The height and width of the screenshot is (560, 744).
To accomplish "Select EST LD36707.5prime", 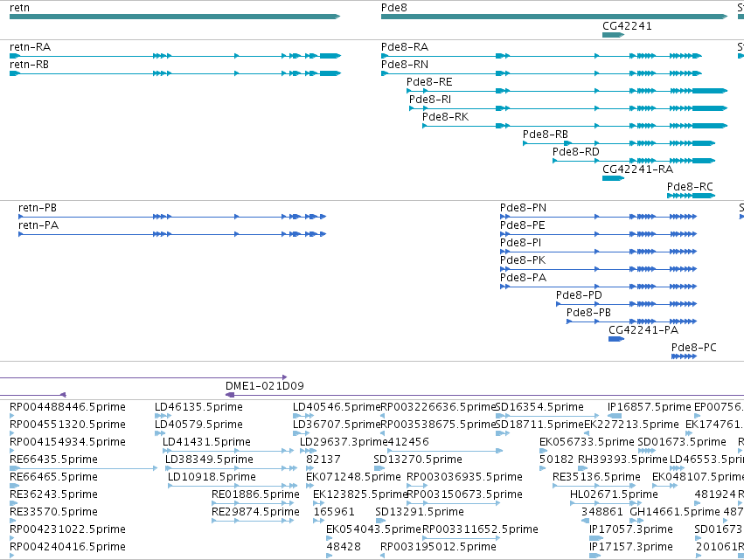I will click(x=337, y=425).
